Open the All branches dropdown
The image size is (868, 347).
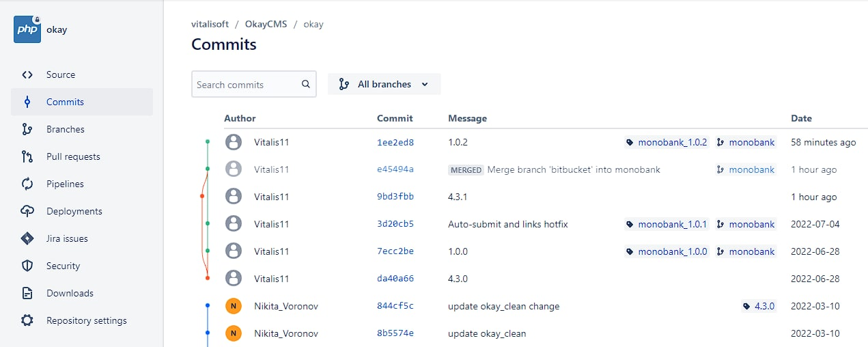384,85
